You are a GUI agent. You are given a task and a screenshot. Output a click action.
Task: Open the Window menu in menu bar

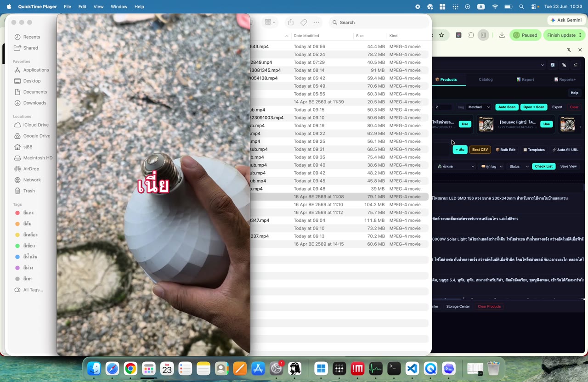click(x=119, y=7)
